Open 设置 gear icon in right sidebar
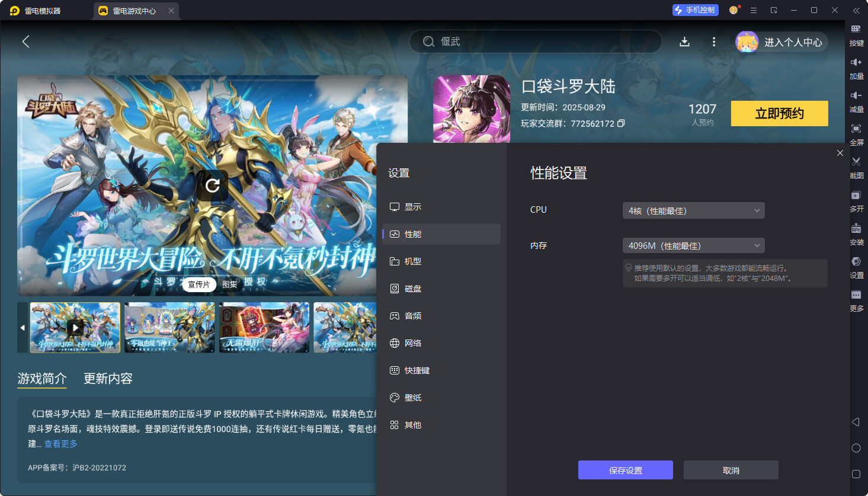This screenshot has width=868, height=496. pyautogui.click(x=856, y=267)
